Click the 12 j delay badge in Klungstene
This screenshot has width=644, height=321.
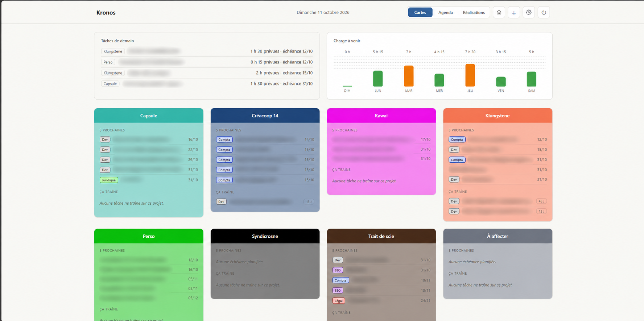click(541, 211)
